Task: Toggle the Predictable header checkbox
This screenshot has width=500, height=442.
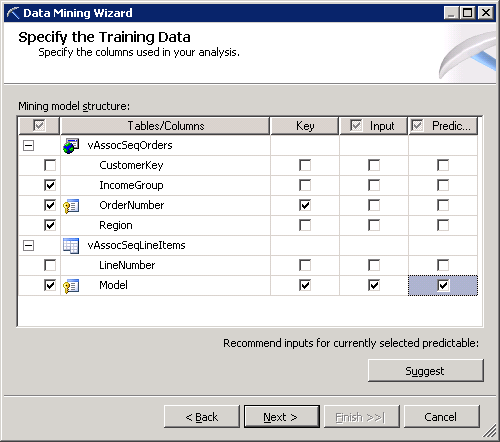Action: click(417, 126)
